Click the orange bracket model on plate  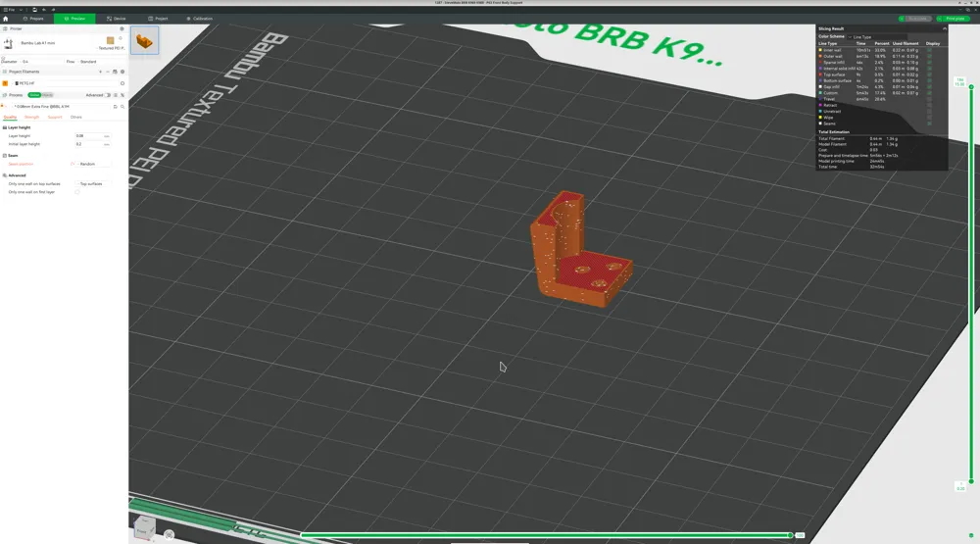580,250
